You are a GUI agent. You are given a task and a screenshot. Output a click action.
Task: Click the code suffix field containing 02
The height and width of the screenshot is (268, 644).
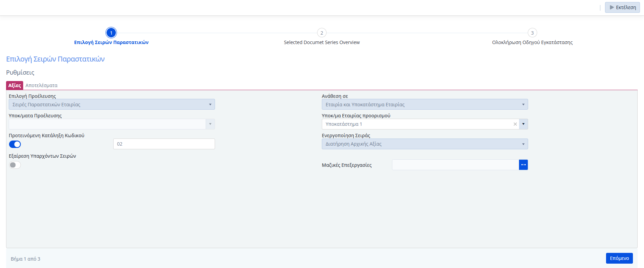(164, 144)
